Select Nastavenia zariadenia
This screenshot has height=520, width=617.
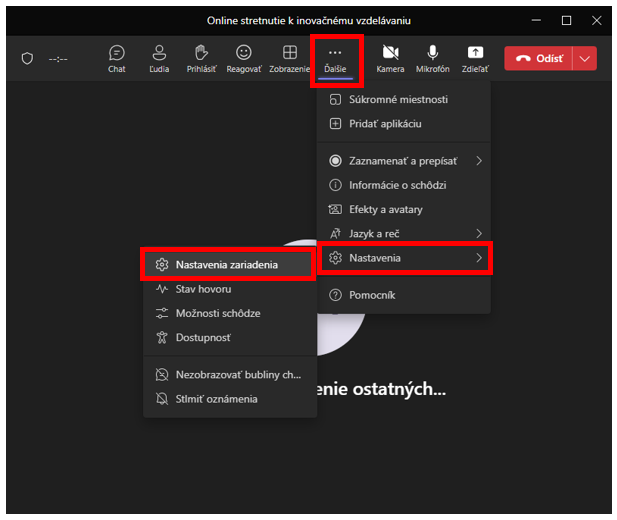coord(228,265)
